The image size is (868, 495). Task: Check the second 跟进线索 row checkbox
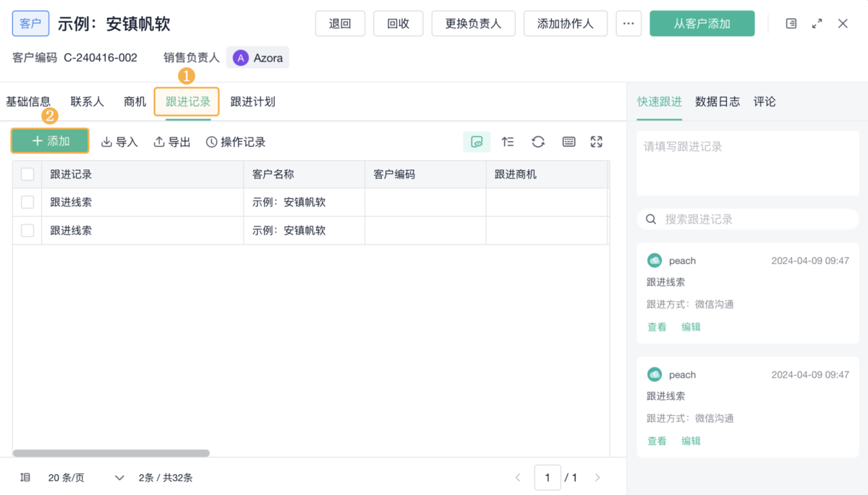27,231
